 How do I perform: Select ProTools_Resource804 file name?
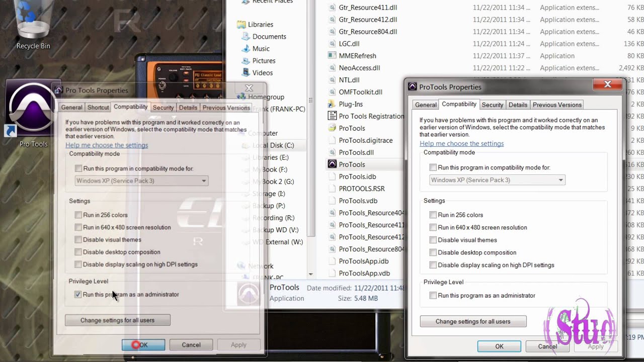click(x=371, y=249)
